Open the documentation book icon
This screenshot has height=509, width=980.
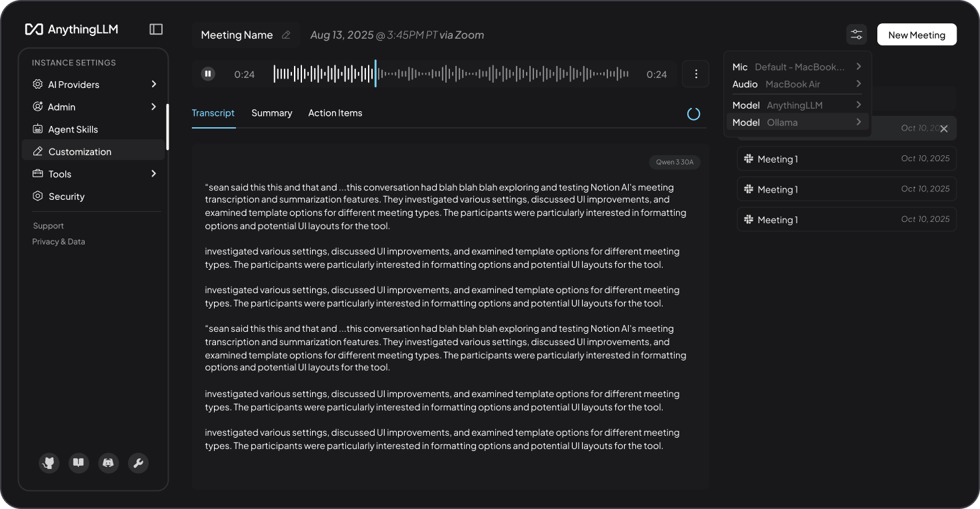pyautogui.click(x=79, y=463)
